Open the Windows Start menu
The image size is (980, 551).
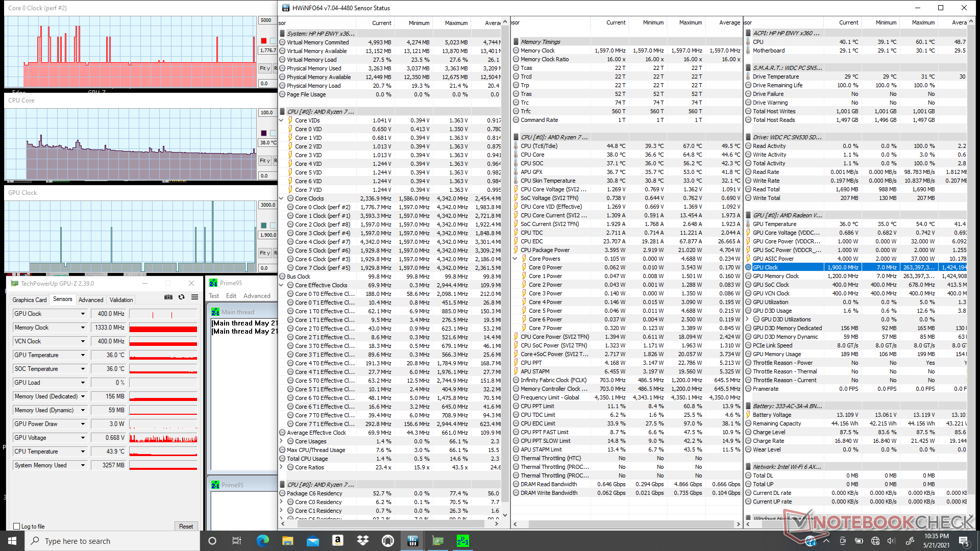click(12, 541)
